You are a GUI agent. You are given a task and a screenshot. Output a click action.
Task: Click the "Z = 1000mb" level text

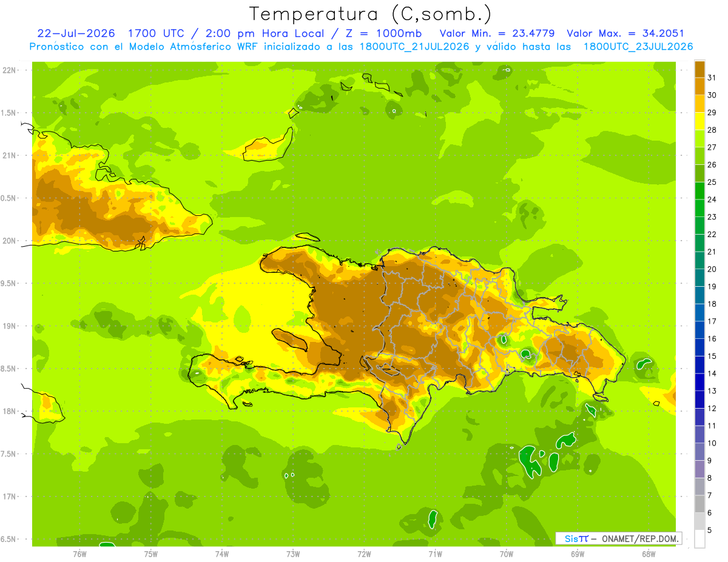(x=383, y=33)
